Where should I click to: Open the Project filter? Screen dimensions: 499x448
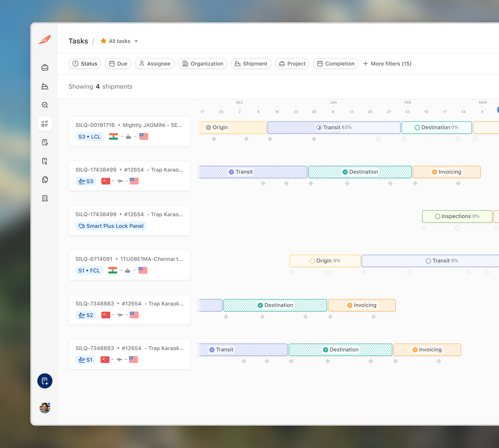tap(292, 64)
